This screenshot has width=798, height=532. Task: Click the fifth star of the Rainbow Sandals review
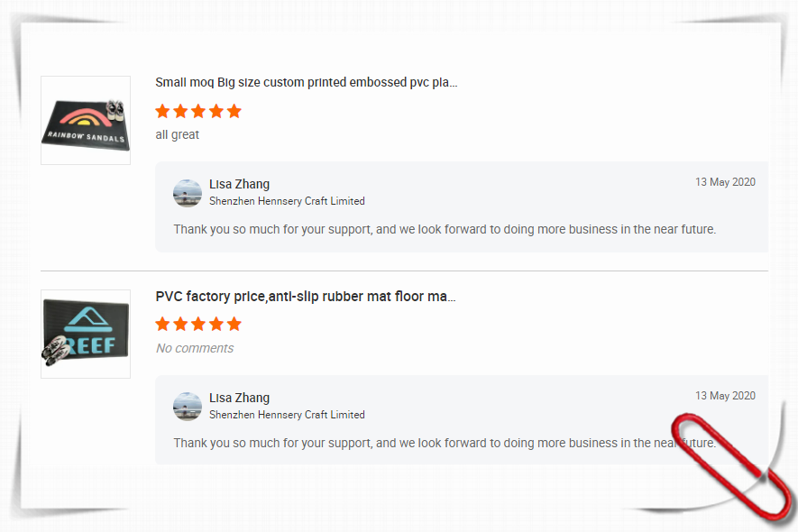coord(234,112)
